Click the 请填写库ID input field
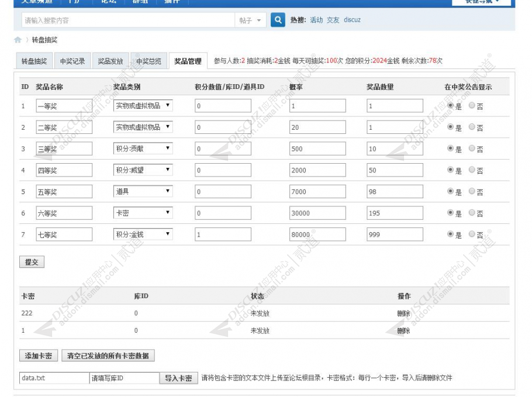The image size is (532, 397). tap(125, 378)
